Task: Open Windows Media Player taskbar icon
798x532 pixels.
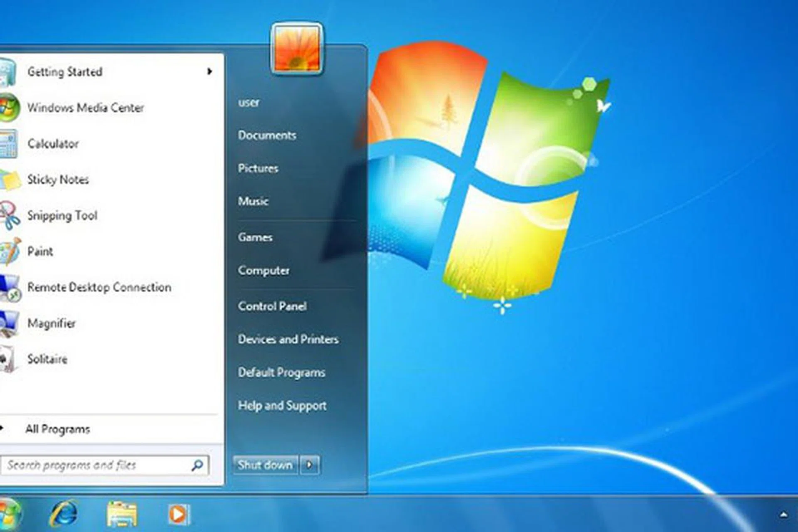Action: click(x=179, y=514)
